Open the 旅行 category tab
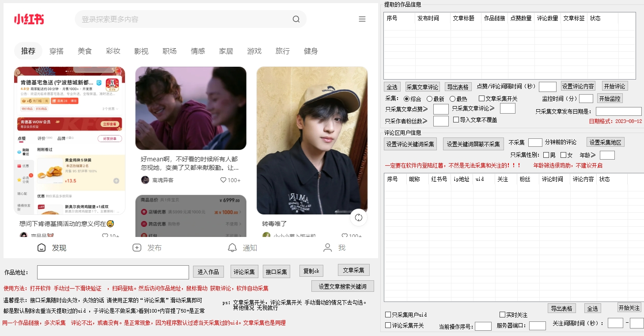The width and height of the screenshot is (644, 336). tap(283, 51)
